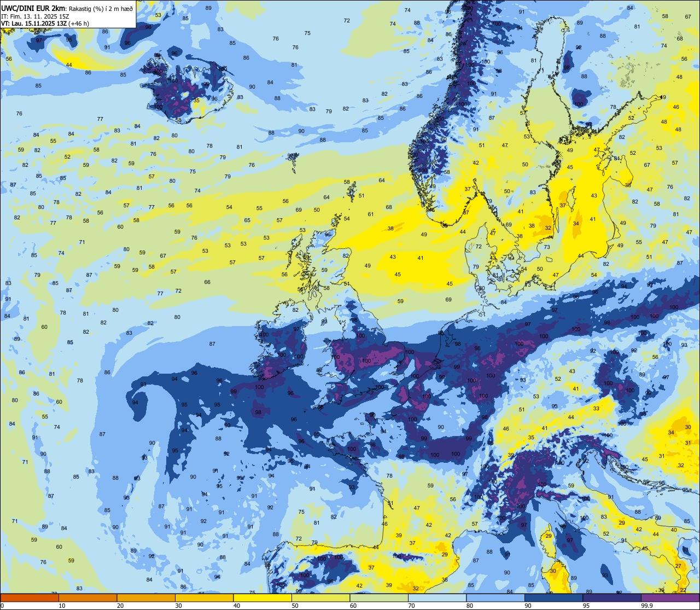Click the legend tick label "20"
The width and height of the screenshot is (700, 610).
[120, 606]
